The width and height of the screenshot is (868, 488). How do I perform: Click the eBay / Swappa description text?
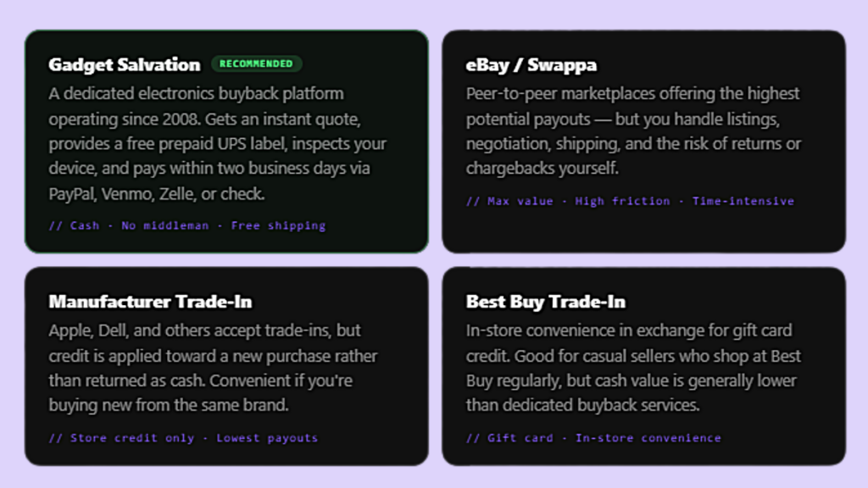633,131
